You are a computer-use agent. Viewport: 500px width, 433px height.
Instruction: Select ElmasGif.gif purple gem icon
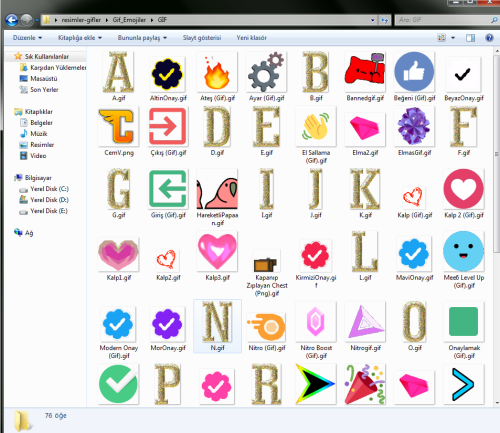click(x=414, y=127)
